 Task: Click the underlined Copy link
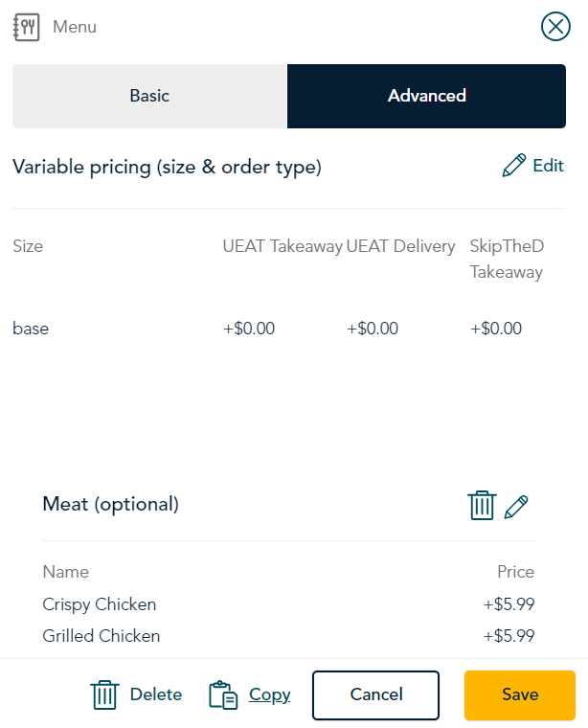270,695
